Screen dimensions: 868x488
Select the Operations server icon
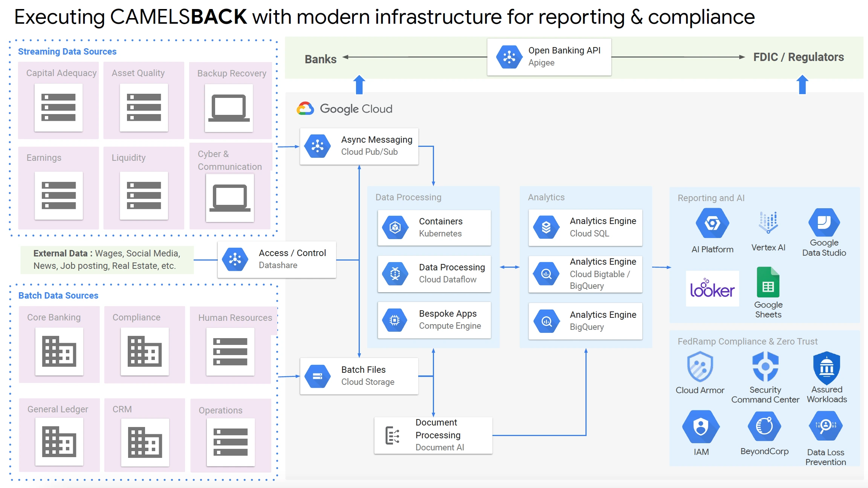[x=231, y=442]
